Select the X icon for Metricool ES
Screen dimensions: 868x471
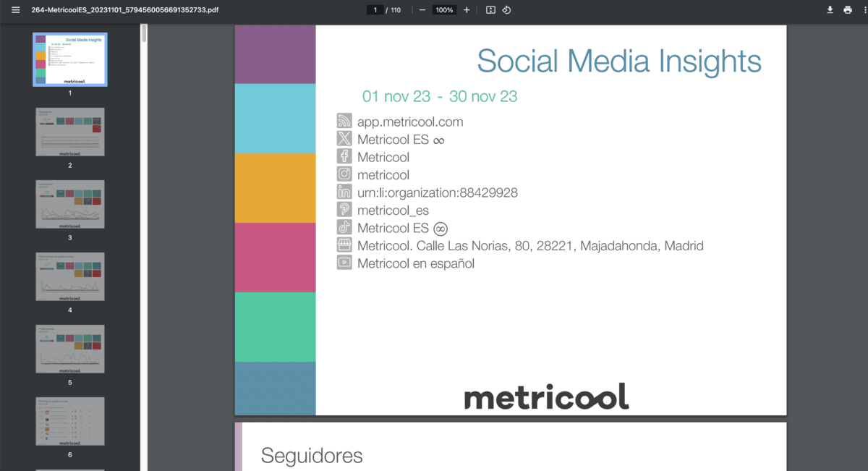(344, 139)
